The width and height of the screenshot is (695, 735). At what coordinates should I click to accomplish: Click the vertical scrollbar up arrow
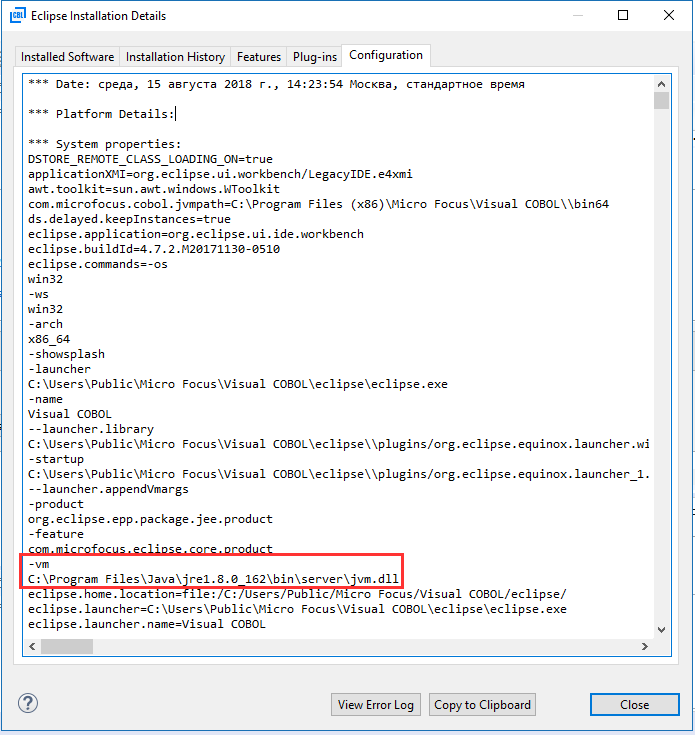click(x=661, y=84)
